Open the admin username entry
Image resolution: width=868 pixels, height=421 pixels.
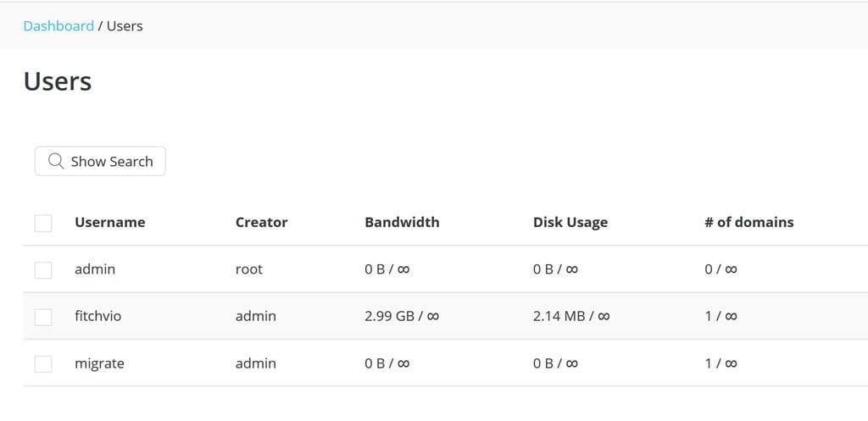pos(95,269)
